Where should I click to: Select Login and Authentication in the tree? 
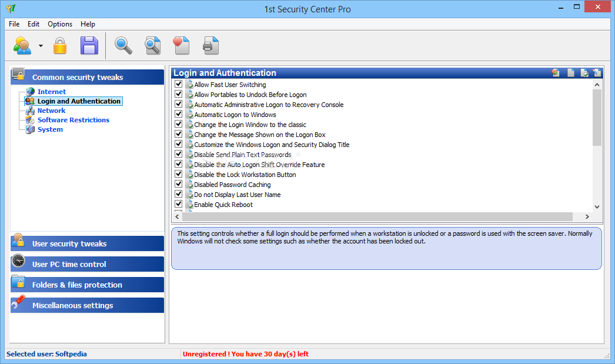pos(79,101)
